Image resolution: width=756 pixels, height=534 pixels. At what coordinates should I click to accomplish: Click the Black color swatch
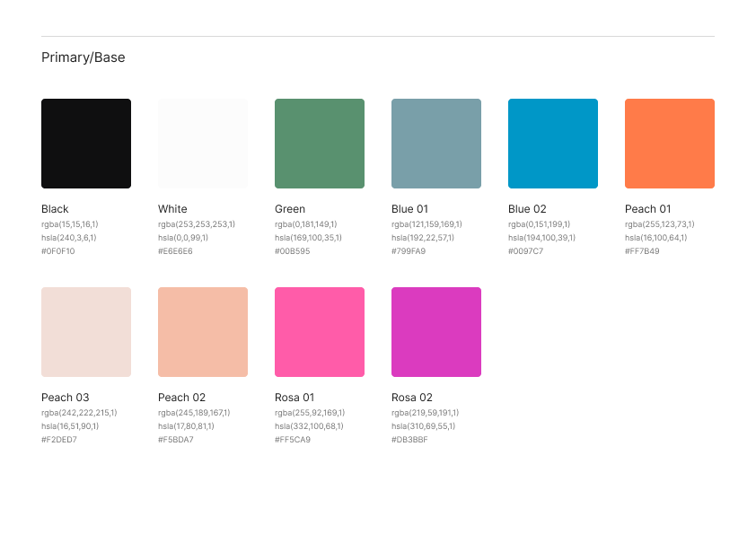coord(86,144)
